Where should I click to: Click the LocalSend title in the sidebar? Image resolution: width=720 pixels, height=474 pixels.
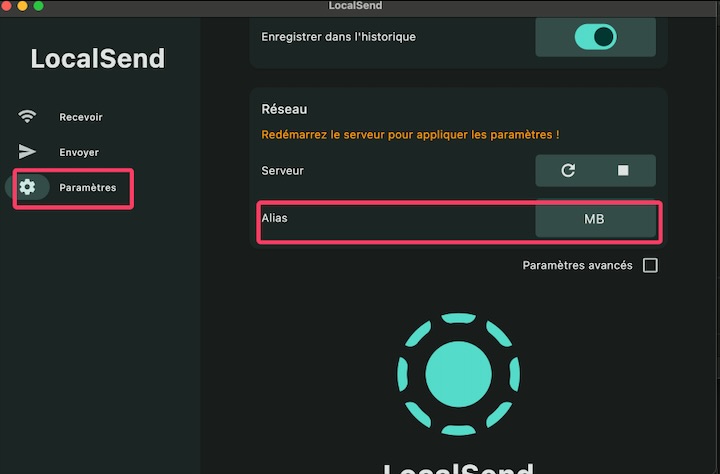pyautogui.click(x=97, y=59)
